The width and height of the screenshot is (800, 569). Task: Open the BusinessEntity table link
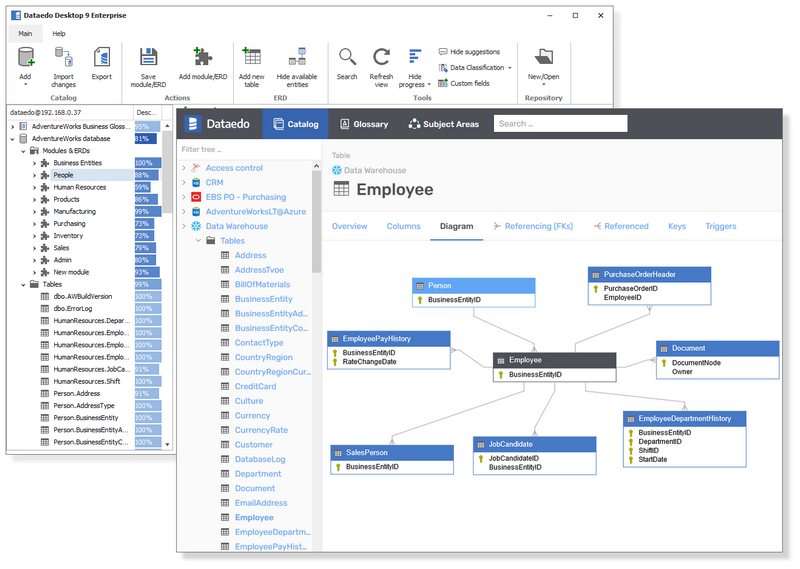263,299
